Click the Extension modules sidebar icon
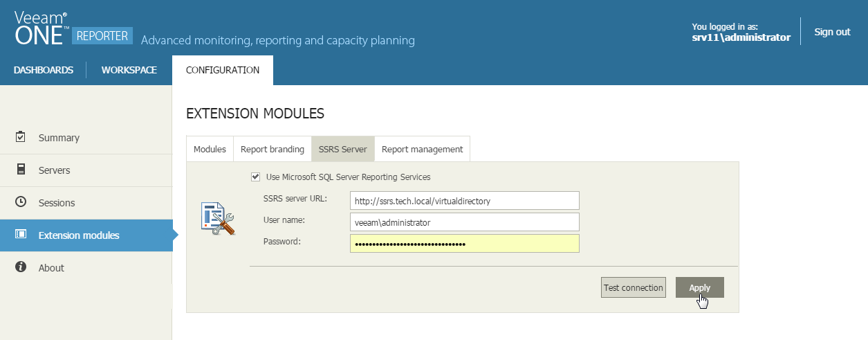Viewport: 868px width, 340px height. (21, 235)
